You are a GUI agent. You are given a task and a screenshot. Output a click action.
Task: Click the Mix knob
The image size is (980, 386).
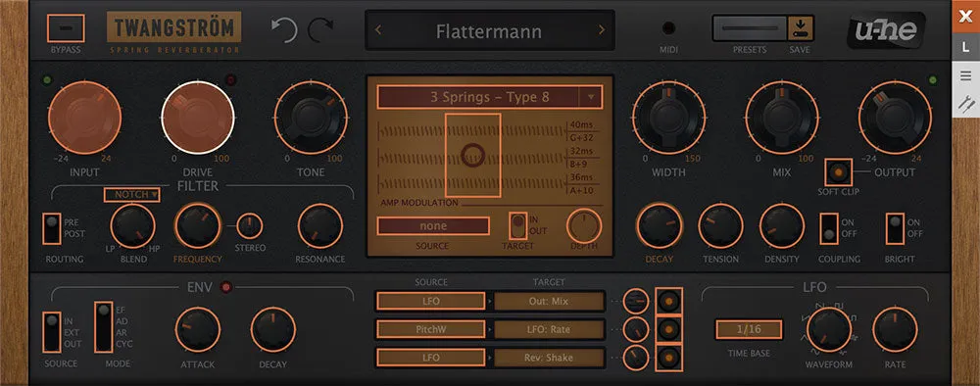click(x=781, y=118)
